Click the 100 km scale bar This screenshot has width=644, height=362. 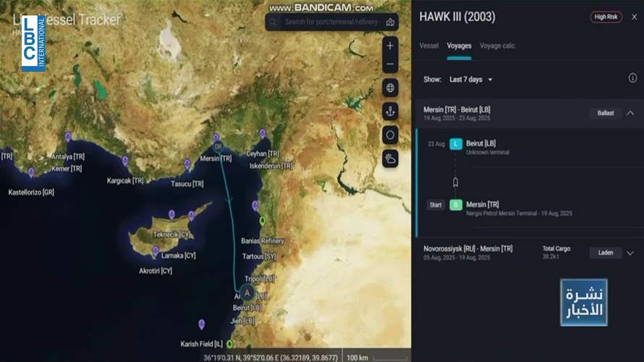(376, 358)
